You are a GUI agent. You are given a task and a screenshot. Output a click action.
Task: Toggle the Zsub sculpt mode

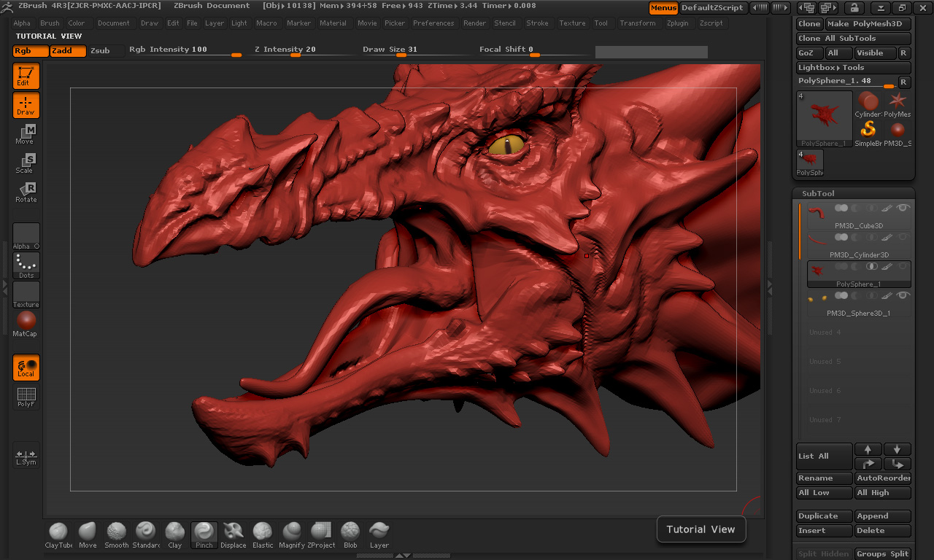tap(100, 51)
